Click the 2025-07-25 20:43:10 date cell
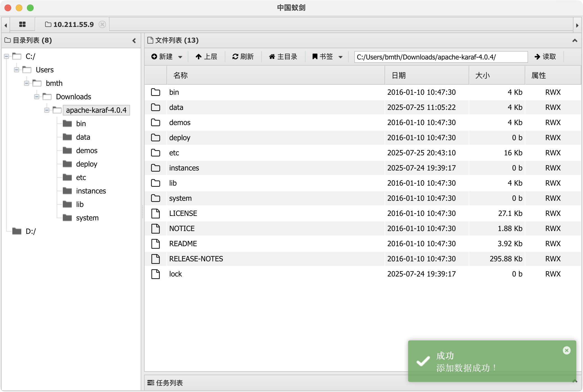Viewport: 583px width, 392px height. [x=422, y=153]
